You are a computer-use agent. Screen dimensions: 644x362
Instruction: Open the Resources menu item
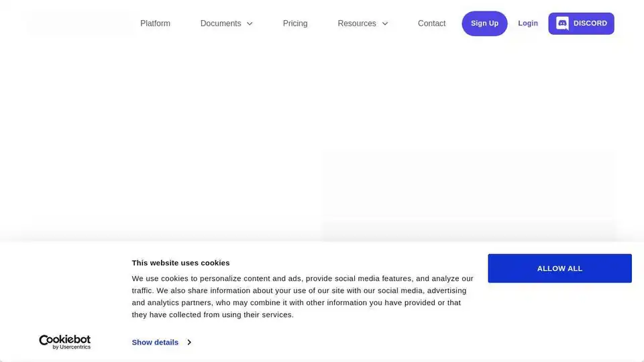tap(356, 23)
